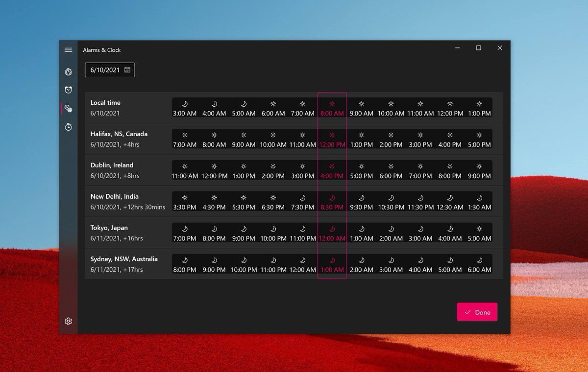588x372 pixels.
Task: Select 11:00 AM in Dublin row
Action: [x=185, y=171]
